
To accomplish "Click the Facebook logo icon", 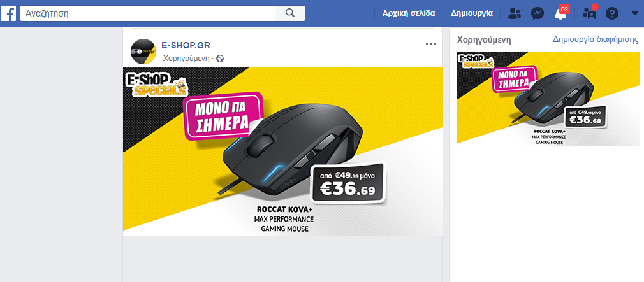I will 9,13.
